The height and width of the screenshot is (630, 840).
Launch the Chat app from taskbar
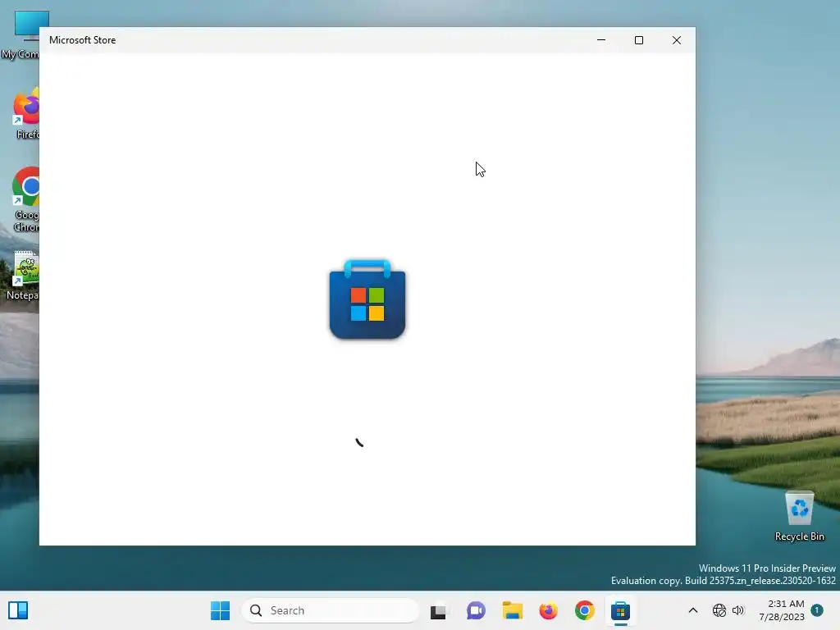[x=476, y=610]
